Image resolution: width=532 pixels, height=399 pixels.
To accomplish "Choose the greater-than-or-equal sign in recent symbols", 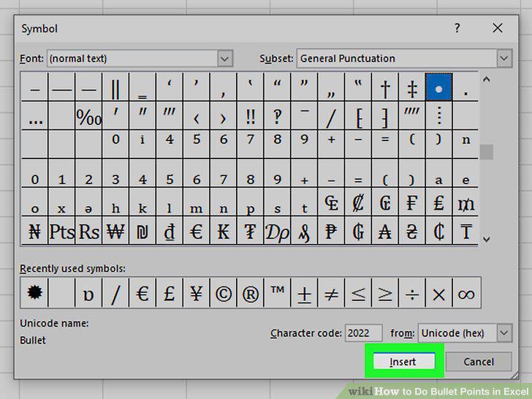I will (384, 293).
